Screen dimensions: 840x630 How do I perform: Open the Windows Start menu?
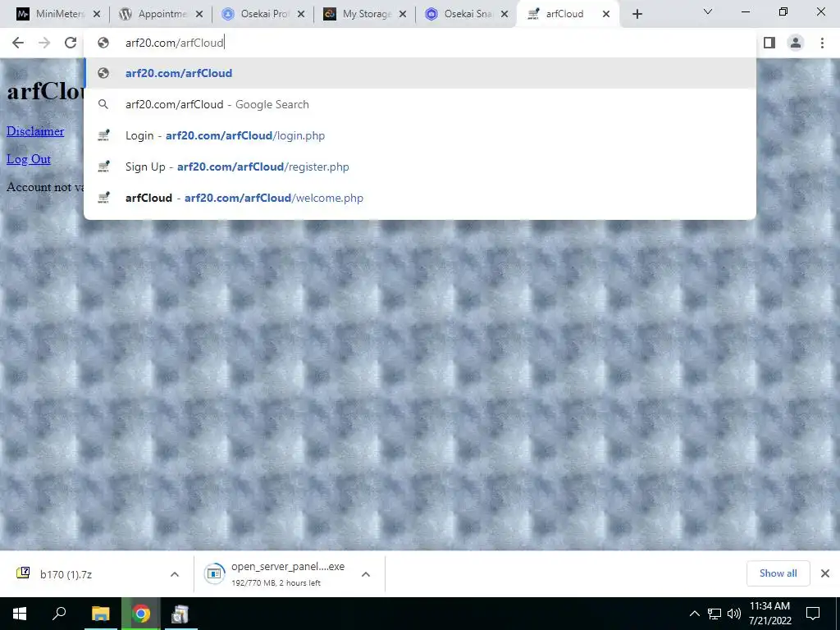(20, 614)
